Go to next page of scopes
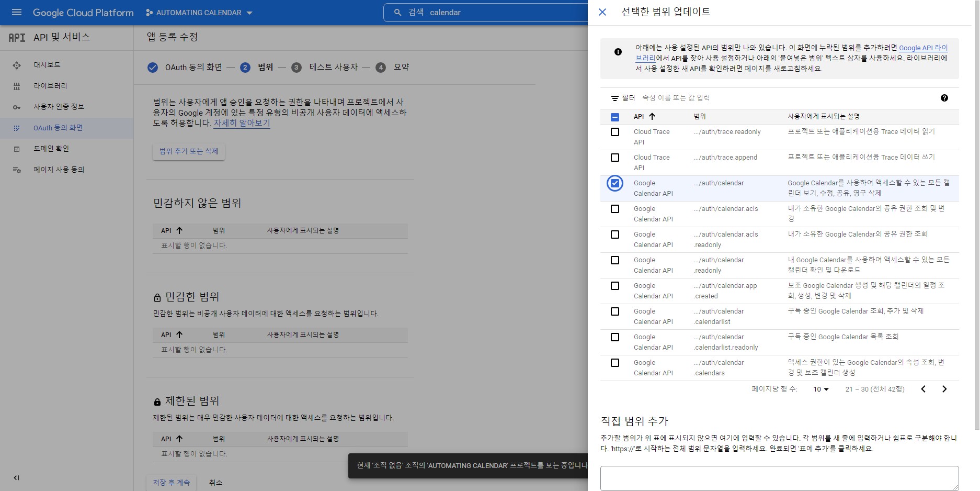 944,389
